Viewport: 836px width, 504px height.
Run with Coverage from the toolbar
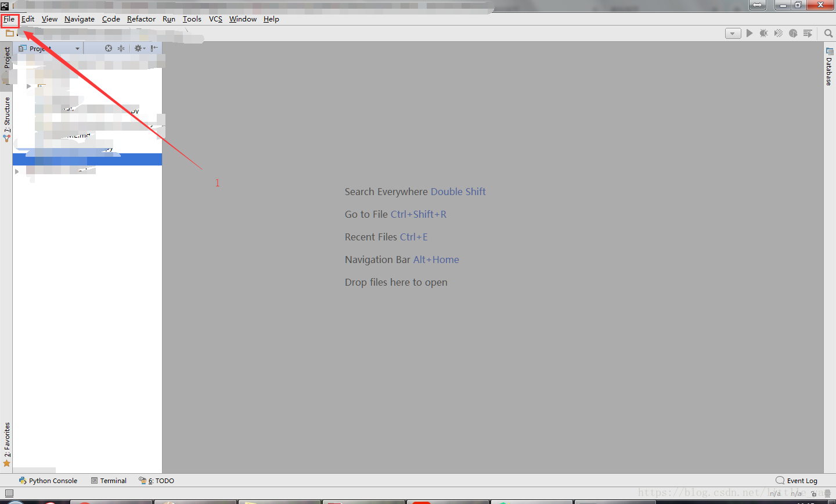tap(778, 33)
